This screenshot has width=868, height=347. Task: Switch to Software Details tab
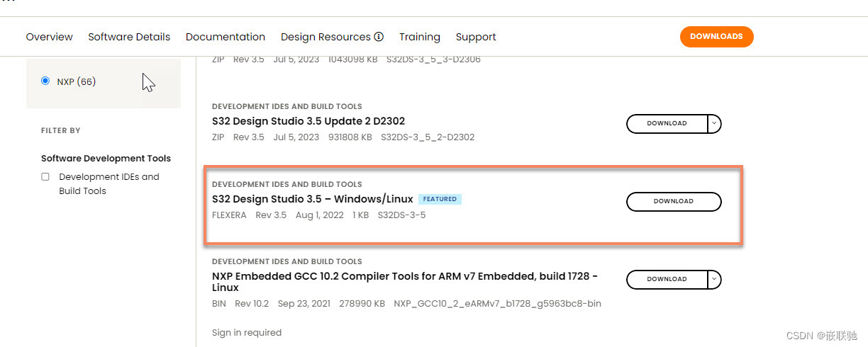(129, 37)
